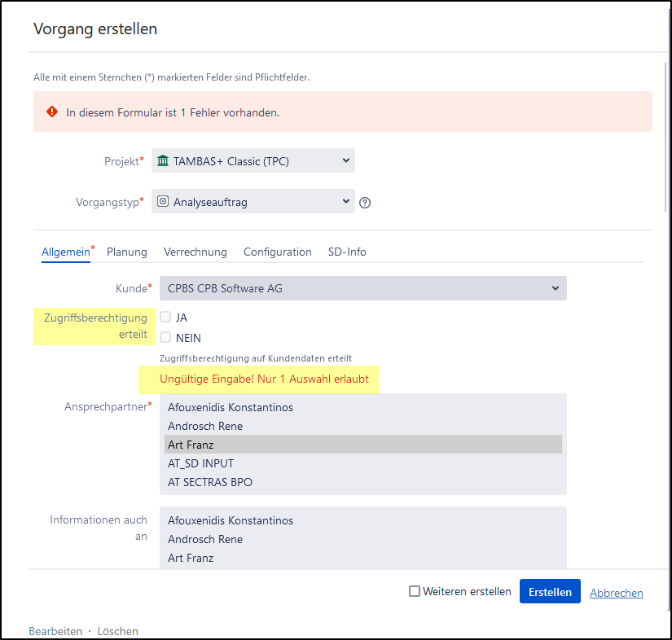Click the Zugriffsberechtigung auf Kundendaten erteilt hint

coord(256,358)
